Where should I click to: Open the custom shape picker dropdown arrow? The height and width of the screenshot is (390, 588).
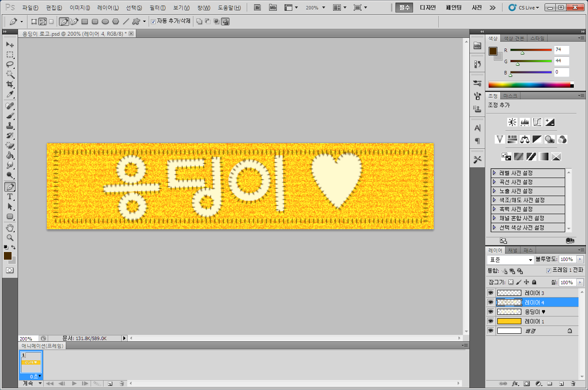click(144, 21)
